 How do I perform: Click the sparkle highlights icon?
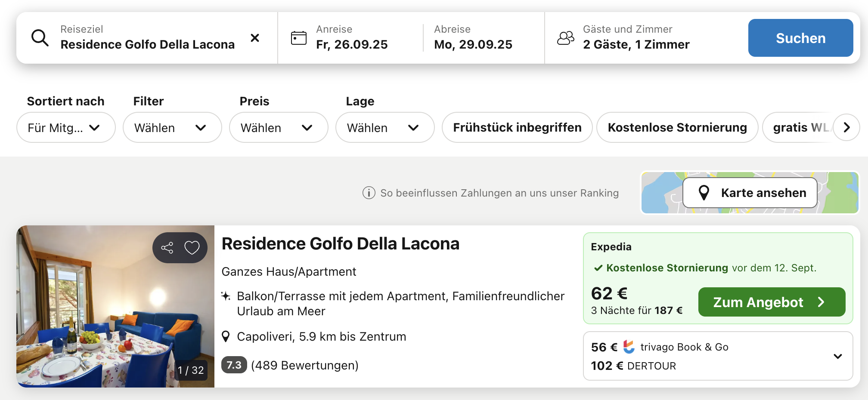coord(226,296)
